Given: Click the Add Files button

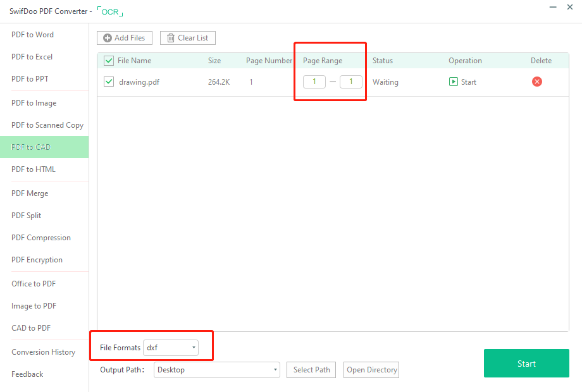Looking at the screenshot, I should pyautogui.click(x=125, y=38).
